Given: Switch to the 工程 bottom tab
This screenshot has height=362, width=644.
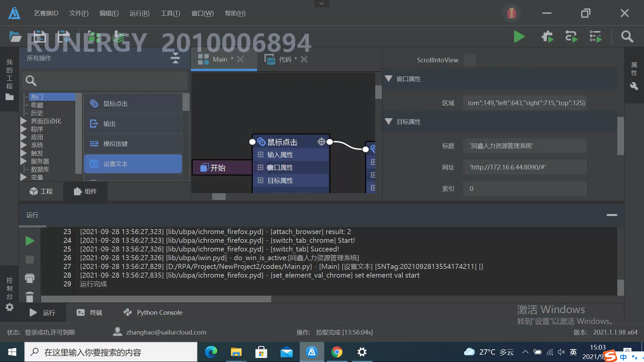Looking at the screenshot, I should (x=41, y=191).
